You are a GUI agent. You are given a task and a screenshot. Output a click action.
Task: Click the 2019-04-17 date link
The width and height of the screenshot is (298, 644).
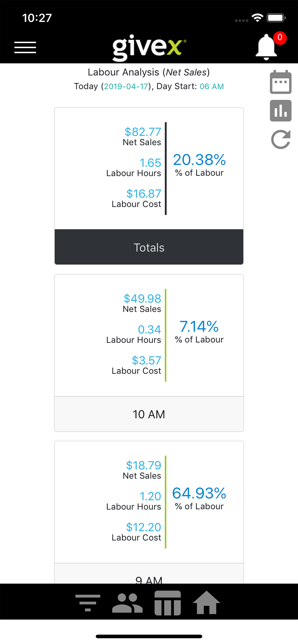coord(126,86)
